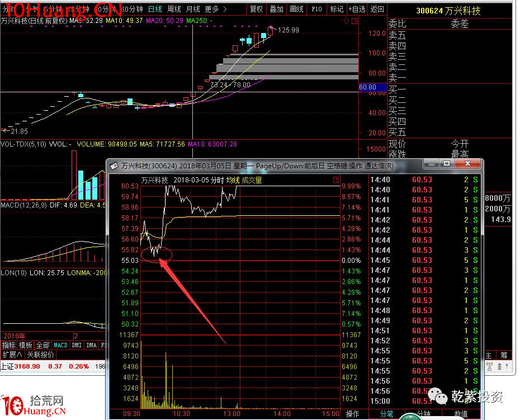Click the 14:45 trade row
520x420 pixels.
coord(424,260)
